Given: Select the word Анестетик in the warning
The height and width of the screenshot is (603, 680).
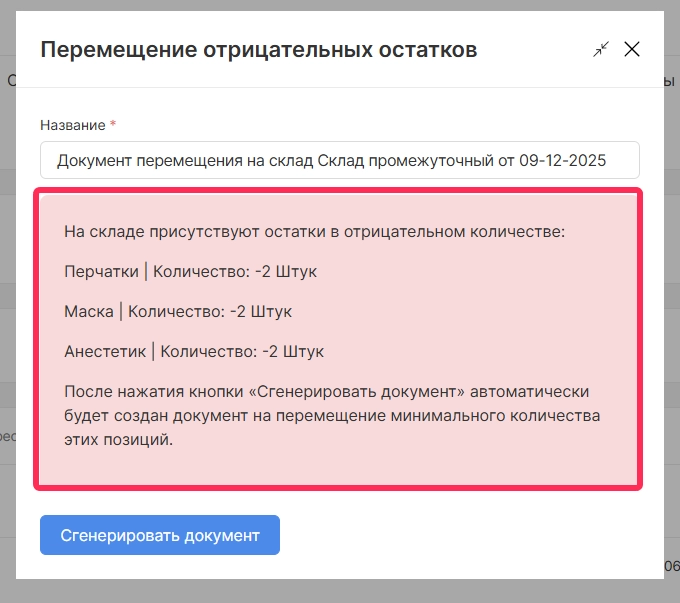Looking at the screenshot, I should pos(104,351).
